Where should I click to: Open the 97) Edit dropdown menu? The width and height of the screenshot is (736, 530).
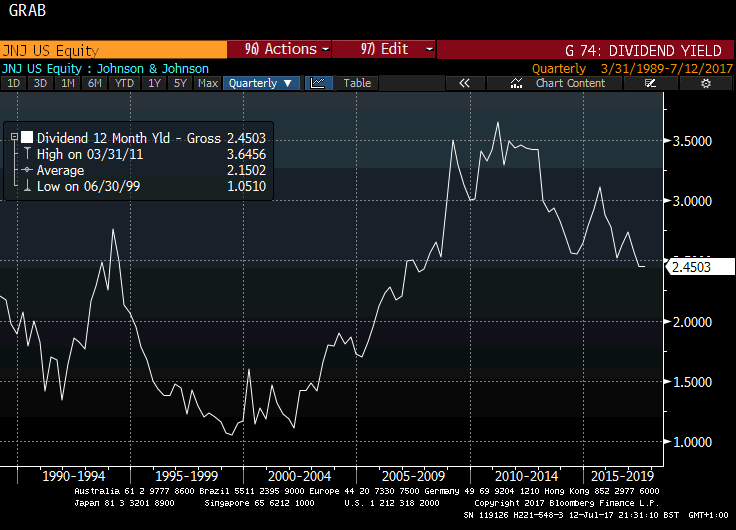(x=384, y=49)
